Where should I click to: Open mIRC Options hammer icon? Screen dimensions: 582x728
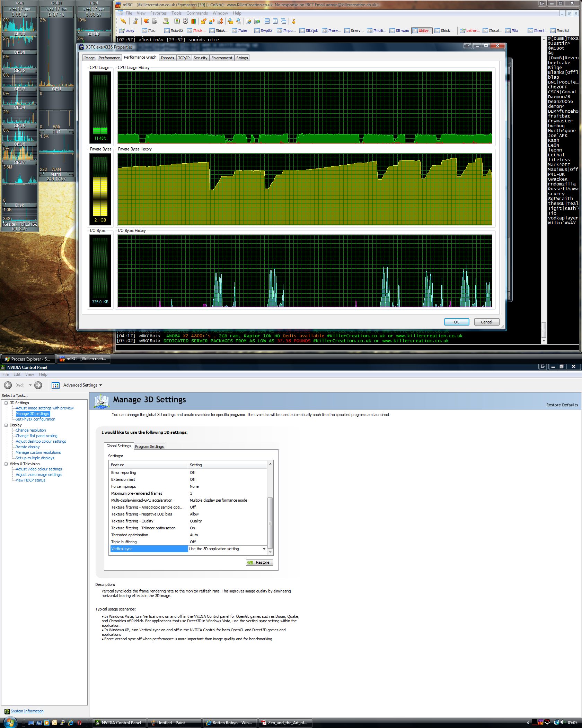pyautogui.click(x=135, y=21)
